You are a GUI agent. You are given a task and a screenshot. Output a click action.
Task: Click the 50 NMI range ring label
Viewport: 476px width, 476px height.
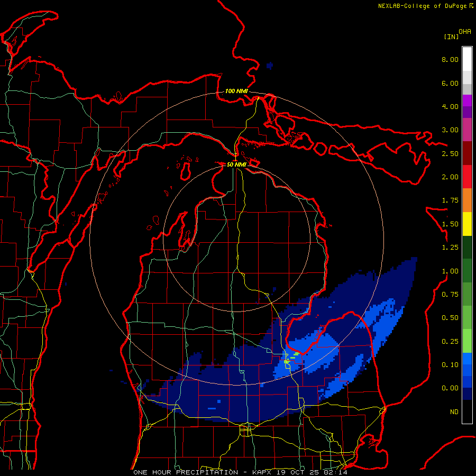coord(236,164)
